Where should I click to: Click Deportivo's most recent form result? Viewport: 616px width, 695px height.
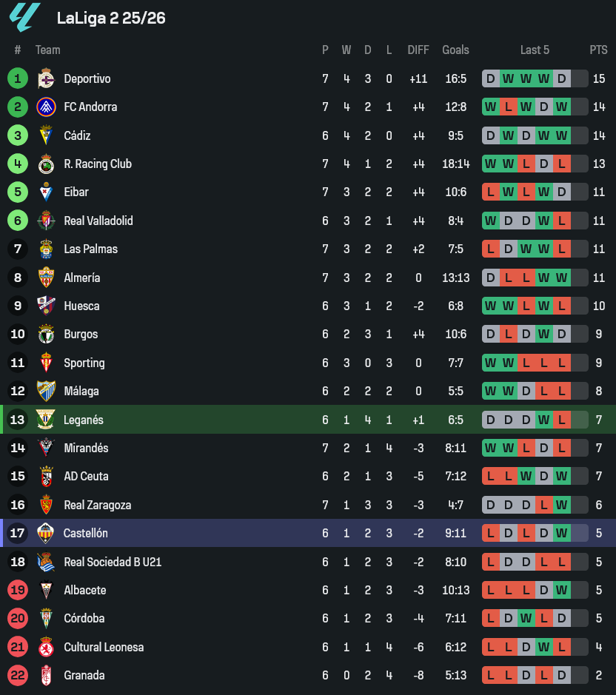point(562,78)
